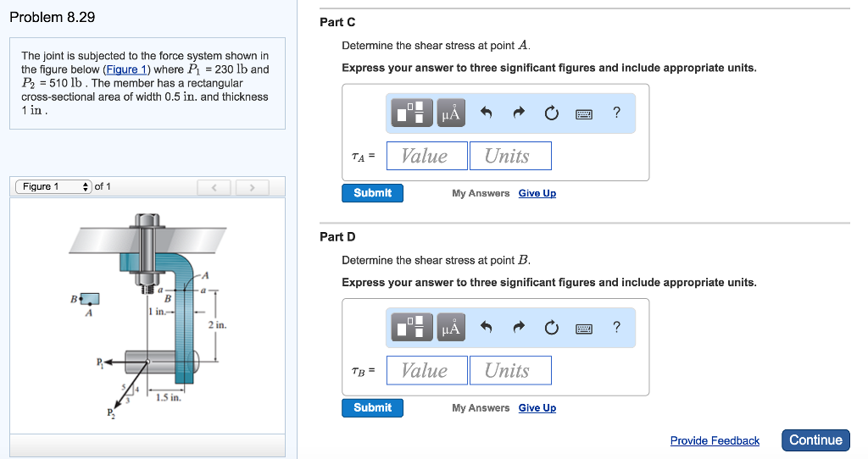Click the undo arrow in Part D

coord(487,329)
